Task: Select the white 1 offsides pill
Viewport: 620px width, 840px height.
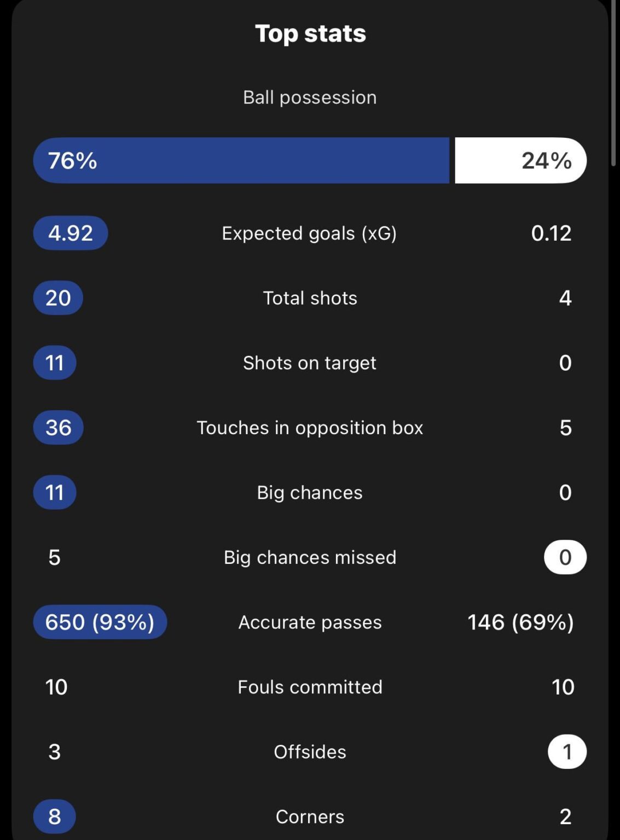Action: 566,751
